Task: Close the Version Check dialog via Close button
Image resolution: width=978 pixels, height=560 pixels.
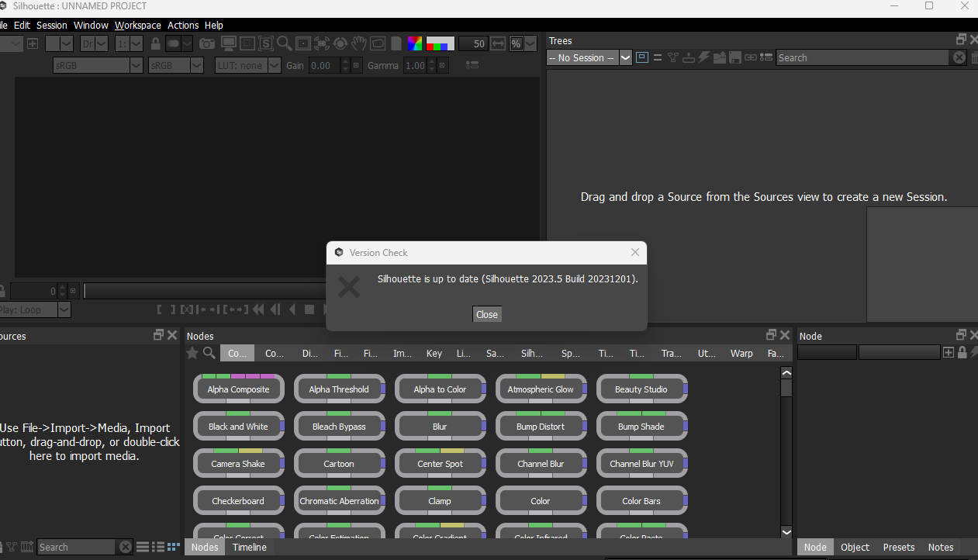Action: (x=487, y=314)
